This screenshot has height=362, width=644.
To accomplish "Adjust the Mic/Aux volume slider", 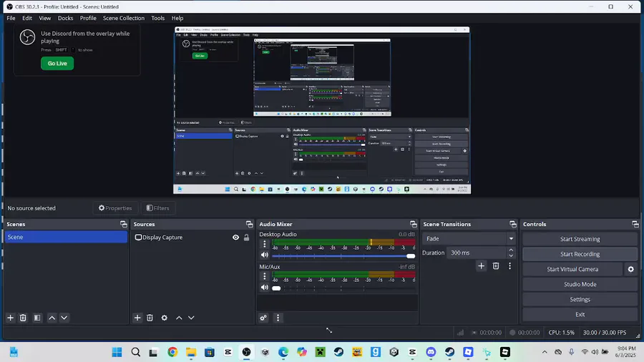I will (x=343, y=288).
